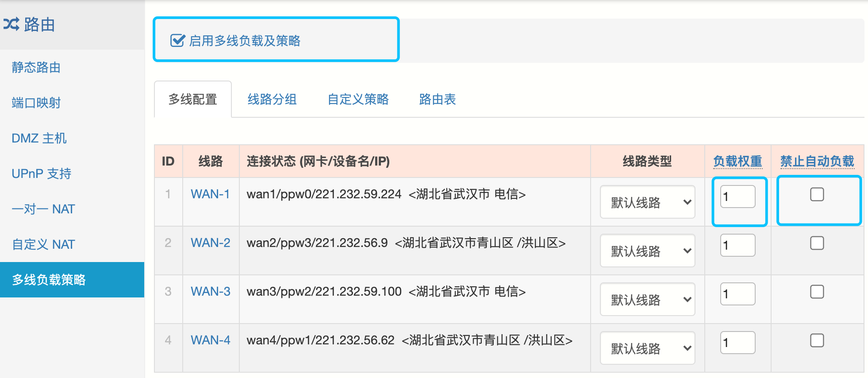Expand the WAN-2 默认线路 dropdown
This screenshot has width=868, height=378.
pos(647,251)
